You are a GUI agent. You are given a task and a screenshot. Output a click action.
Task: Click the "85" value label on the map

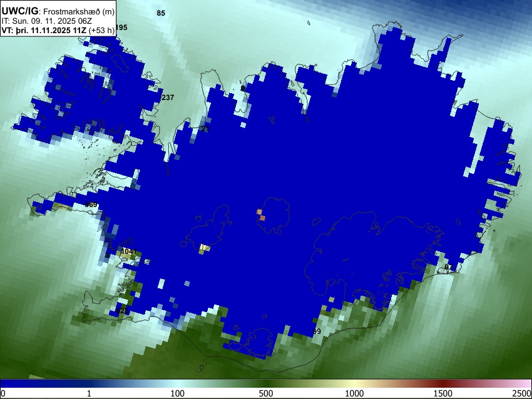coord(161,13)
